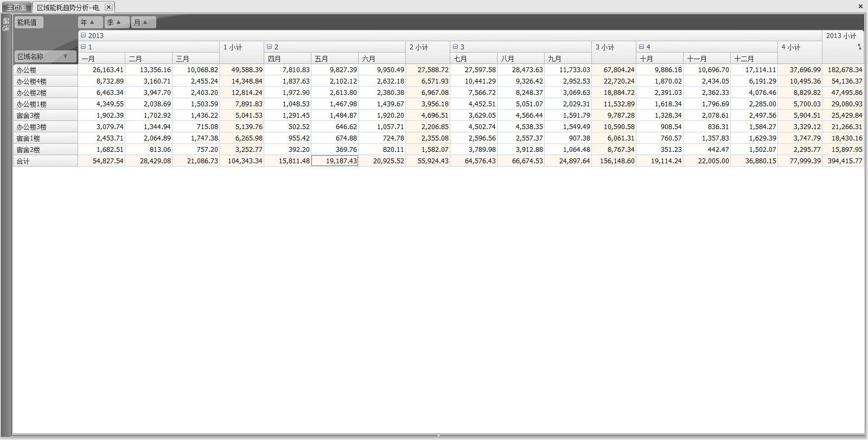
Task: Toggle sort on the 月 field
Action: (143, 22)
